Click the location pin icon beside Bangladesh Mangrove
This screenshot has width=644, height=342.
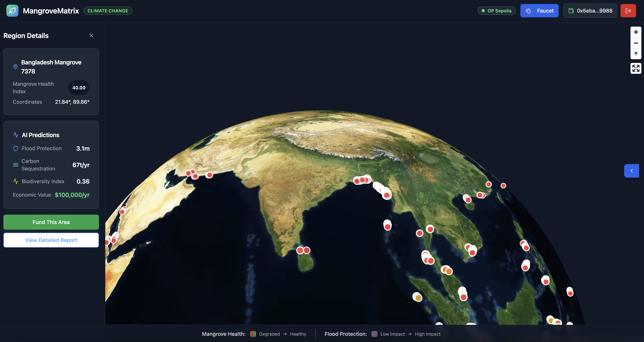click(x=16, y=67)
